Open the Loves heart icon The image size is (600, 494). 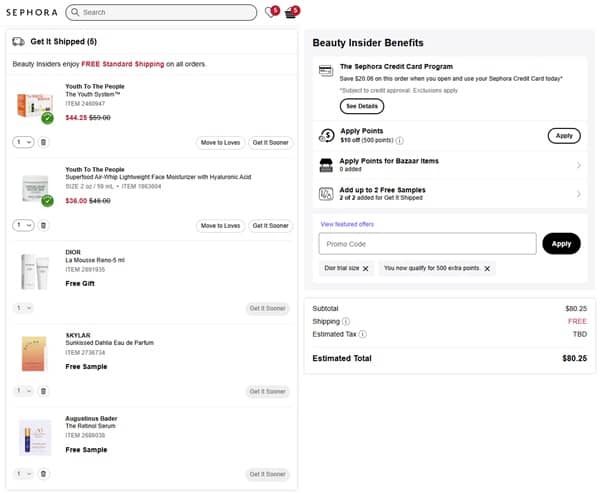pos(272,12)
